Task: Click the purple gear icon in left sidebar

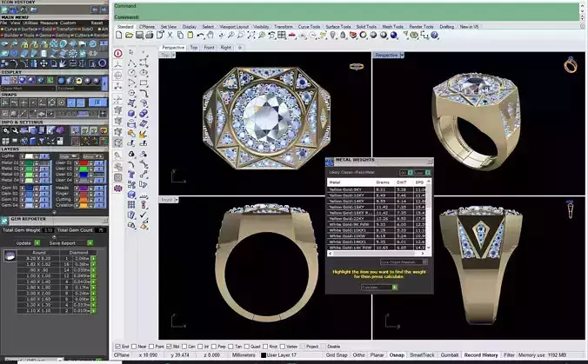Action: tap(118, 188)
